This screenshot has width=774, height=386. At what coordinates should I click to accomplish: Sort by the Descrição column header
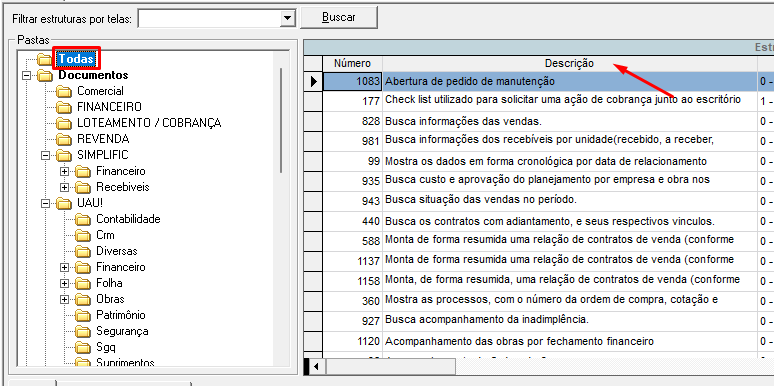(x=570, y=63)
